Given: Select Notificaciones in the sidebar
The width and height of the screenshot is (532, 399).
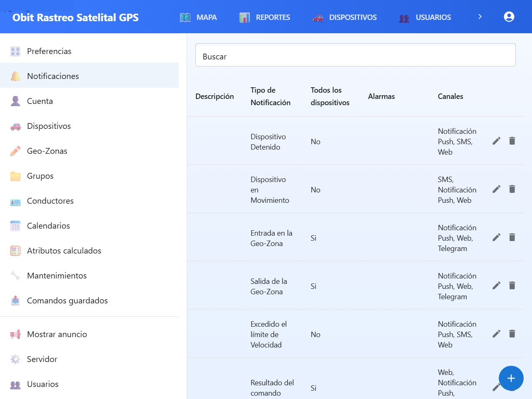Looking at the screenshot, I should 89,76.
